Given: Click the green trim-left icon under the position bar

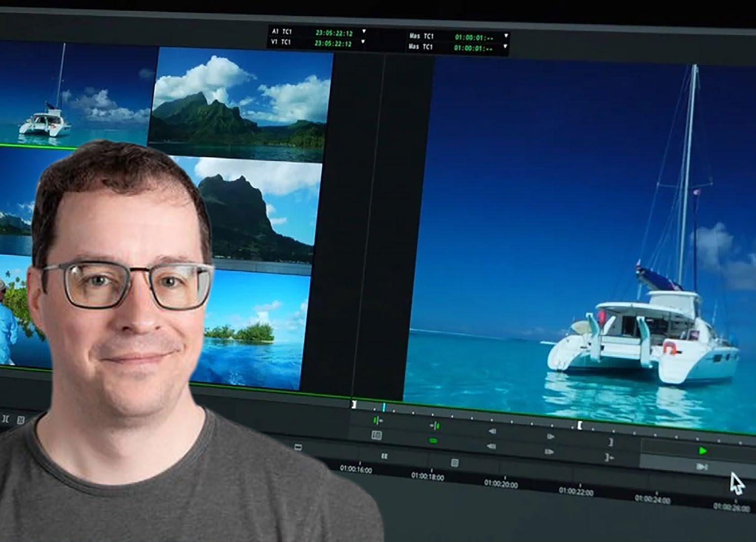Looking at the screenshot, I should 377,420.
